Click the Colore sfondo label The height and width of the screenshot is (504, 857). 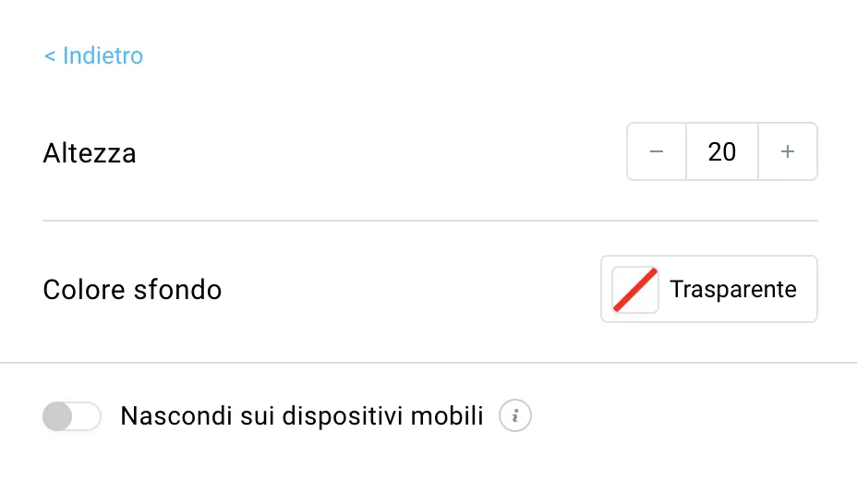click(x=132, y=290)
